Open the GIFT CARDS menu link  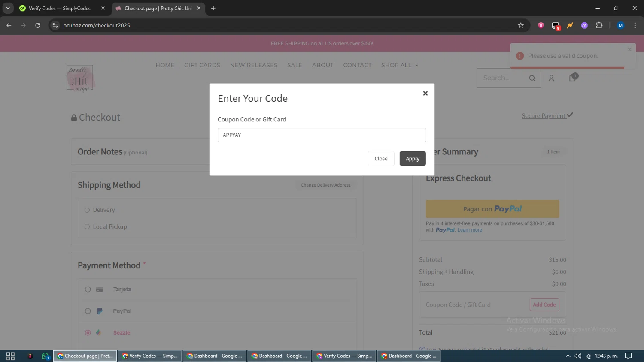click(202, 65)
